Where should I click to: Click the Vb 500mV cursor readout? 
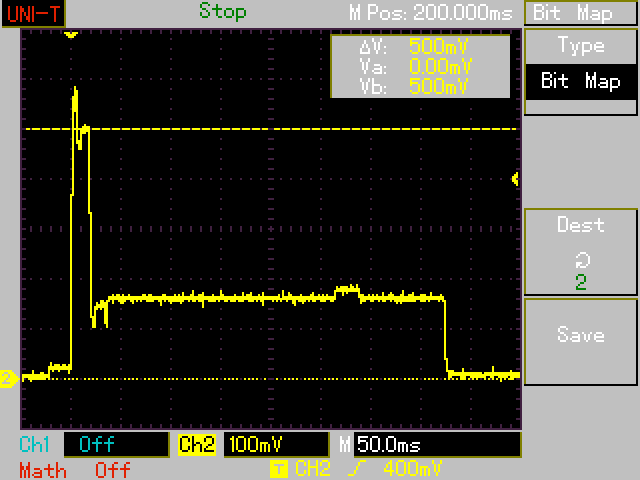click(413, 86)
